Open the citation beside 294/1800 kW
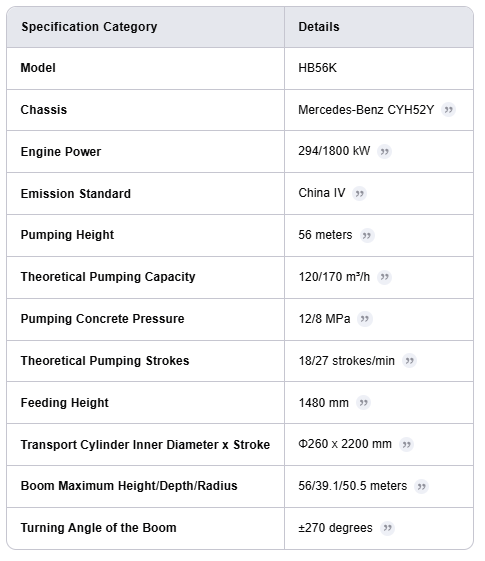485x561 pixels. 384,152
